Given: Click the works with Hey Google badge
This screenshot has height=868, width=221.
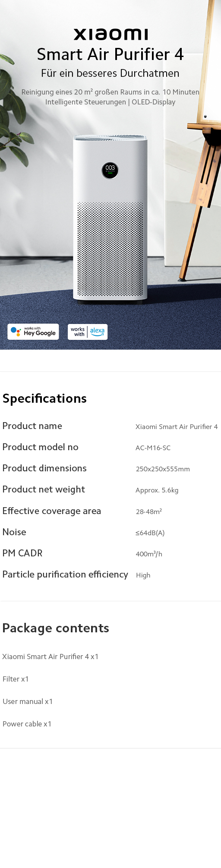Looking at the screenshot, I should point(33,331).
